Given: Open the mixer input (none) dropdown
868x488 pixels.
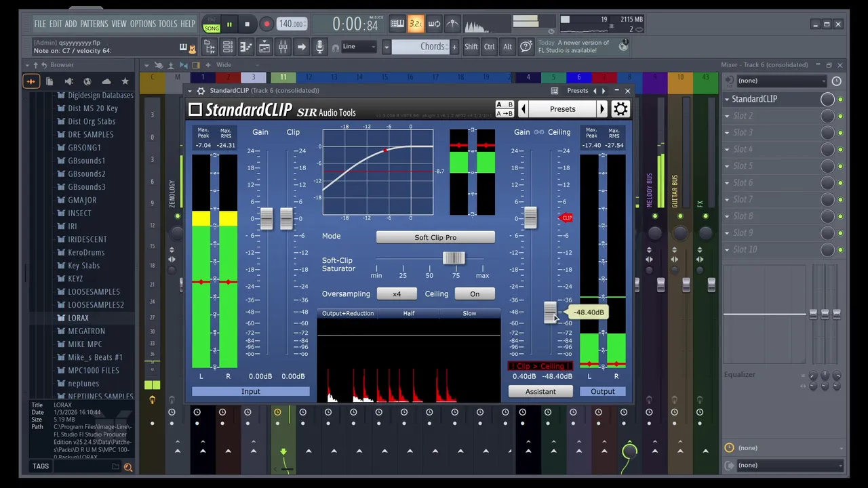Looking at the screenshot, I should point(781,81).
